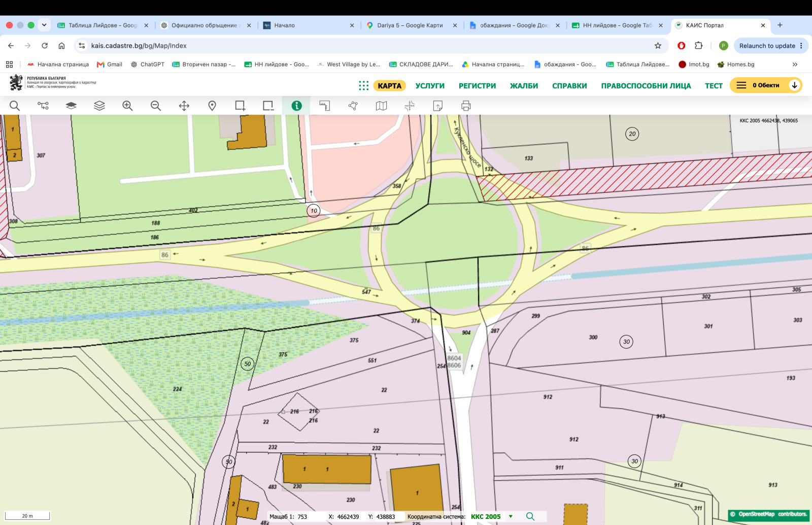Open the browser tab search dropdown
The width and height of the screenshot is (812, 525).
click(44, 25)
